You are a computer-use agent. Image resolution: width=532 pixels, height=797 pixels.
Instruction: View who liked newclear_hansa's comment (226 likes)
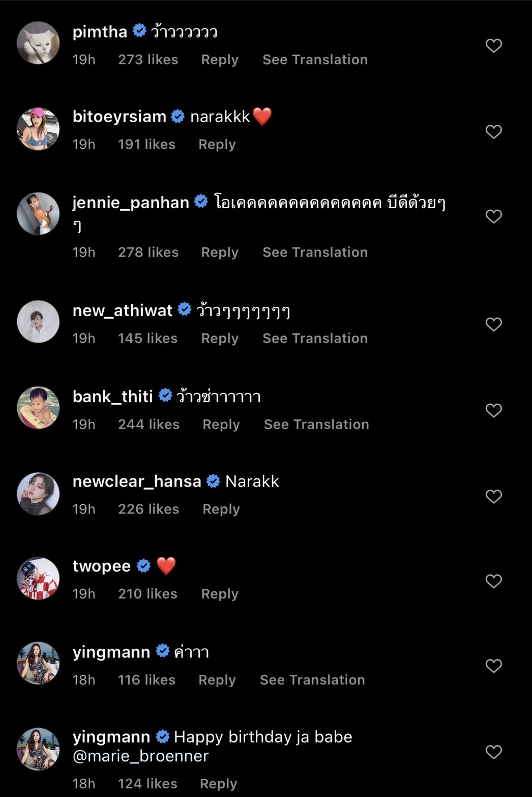[149, 509]
